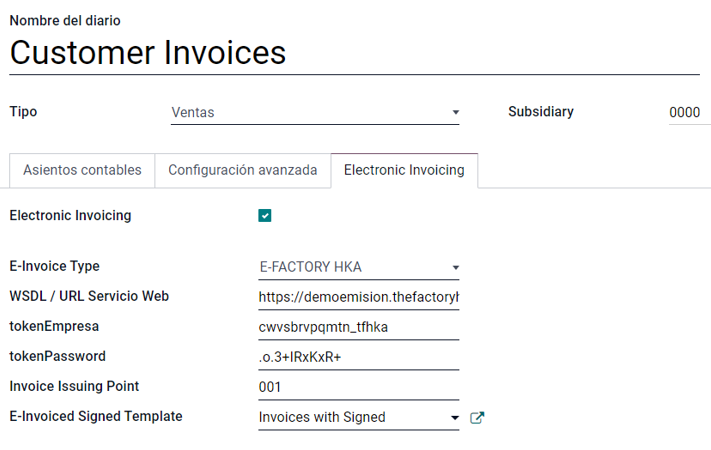
Task: Open external link for E-Invoiced Signed Template
Action: click(x=477, y=417)
